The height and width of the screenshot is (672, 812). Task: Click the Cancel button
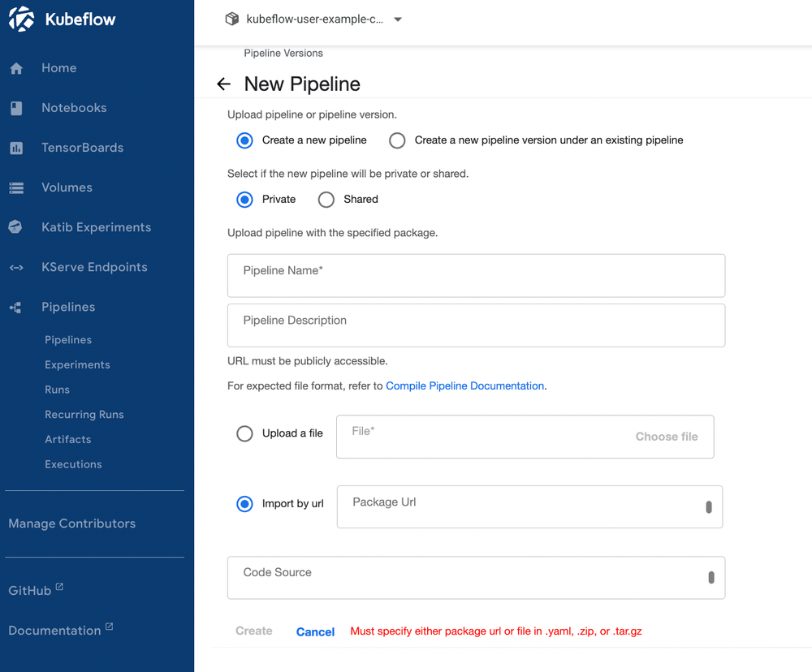point(315,631)
